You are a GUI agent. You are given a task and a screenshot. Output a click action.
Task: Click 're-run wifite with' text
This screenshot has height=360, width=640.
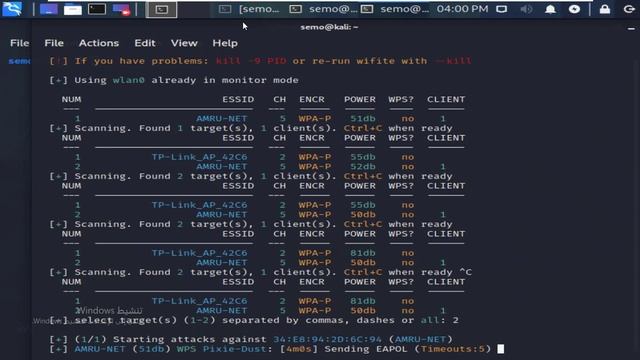tap(369, 61)
